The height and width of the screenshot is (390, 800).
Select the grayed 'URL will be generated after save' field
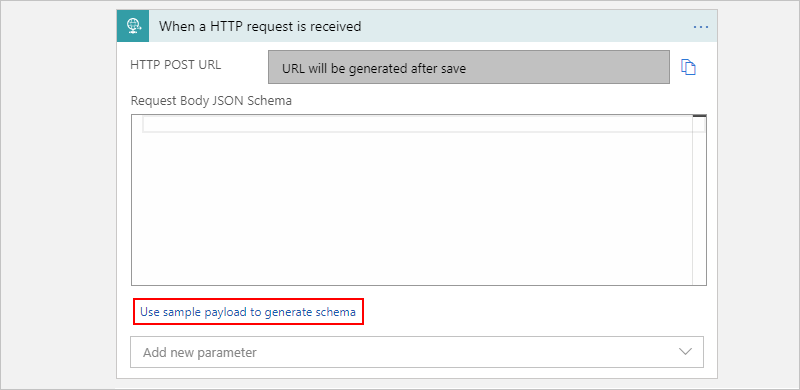[468, 67]
